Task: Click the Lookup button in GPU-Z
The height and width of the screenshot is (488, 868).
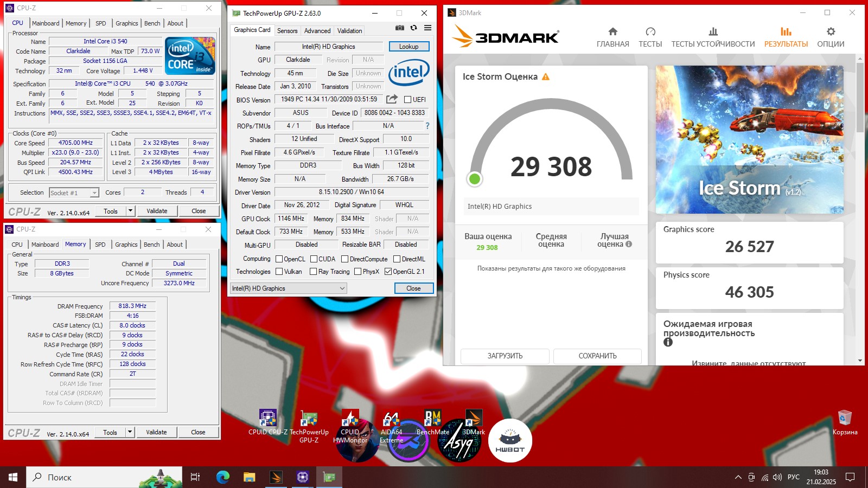Action: [409, 47]
